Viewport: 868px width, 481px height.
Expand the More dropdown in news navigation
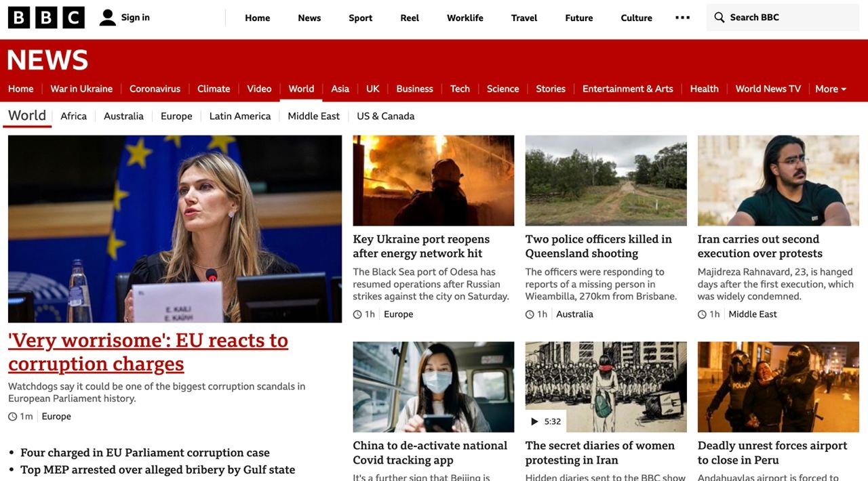(x=831, y=89)
